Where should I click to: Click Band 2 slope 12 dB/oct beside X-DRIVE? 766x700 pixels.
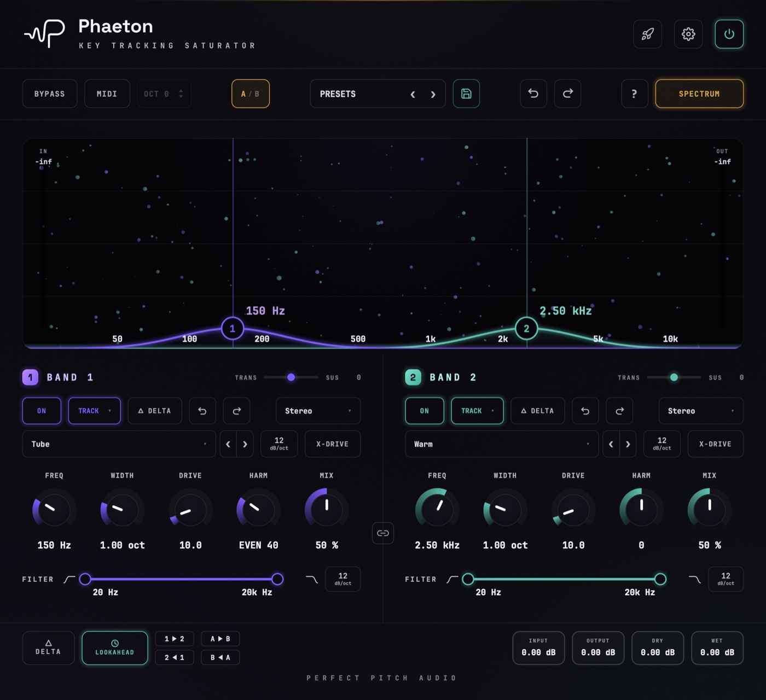click(662, 444)
